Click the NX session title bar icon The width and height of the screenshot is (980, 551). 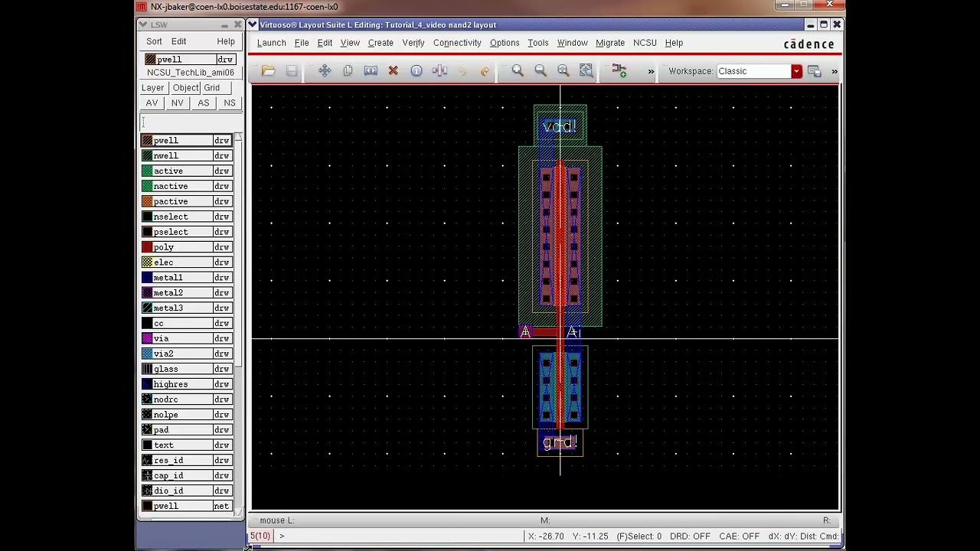pos(142,7)
